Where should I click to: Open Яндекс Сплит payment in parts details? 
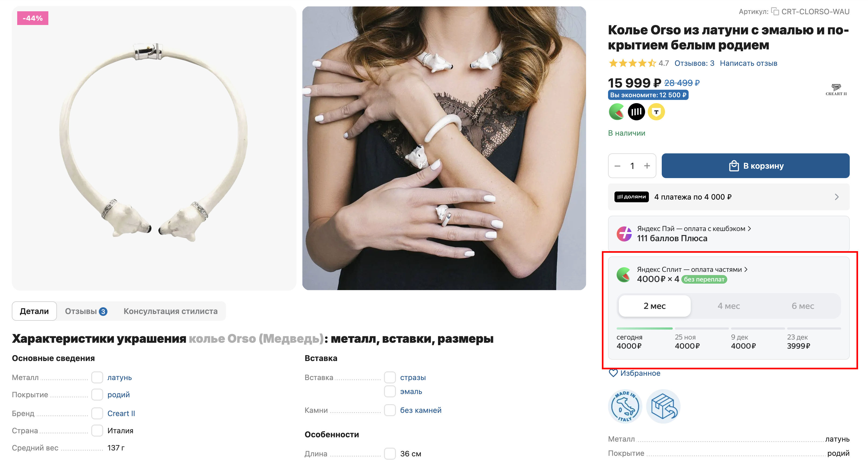692,270
